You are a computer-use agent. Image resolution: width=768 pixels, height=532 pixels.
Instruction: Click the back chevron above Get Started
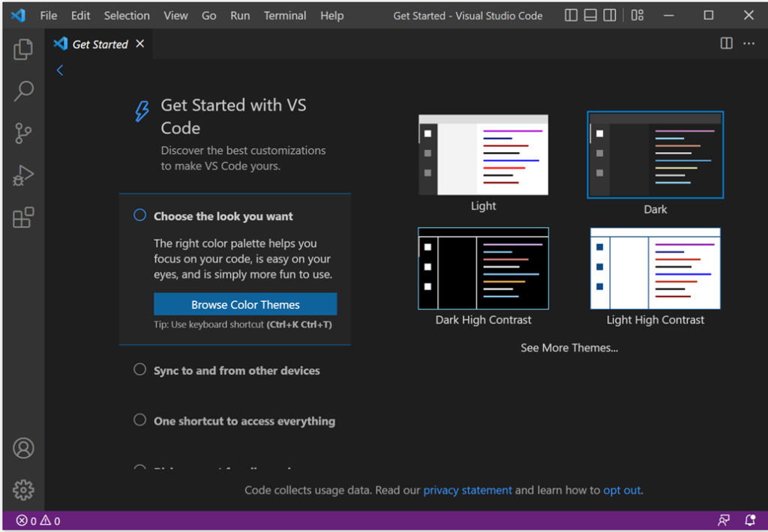coord(59,70)
